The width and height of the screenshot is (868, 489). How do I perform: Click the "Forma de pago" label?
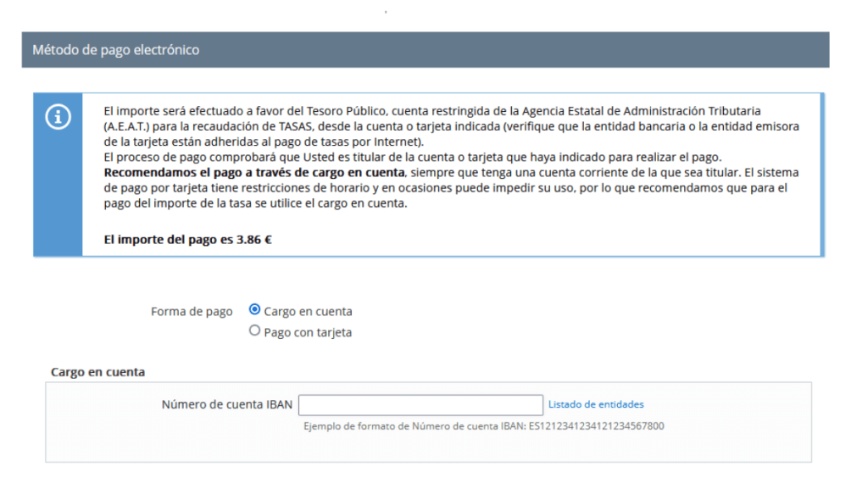tap(192, 311)
